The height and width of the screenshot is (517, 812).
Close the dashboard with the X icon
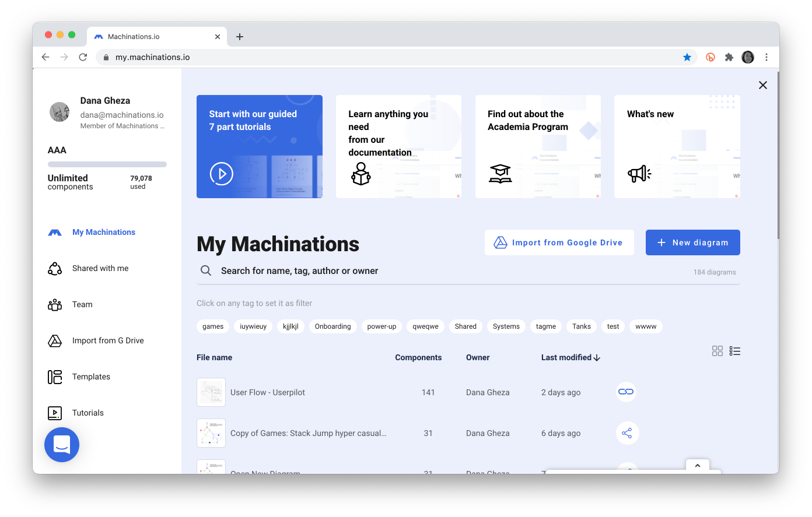point(763,85)
